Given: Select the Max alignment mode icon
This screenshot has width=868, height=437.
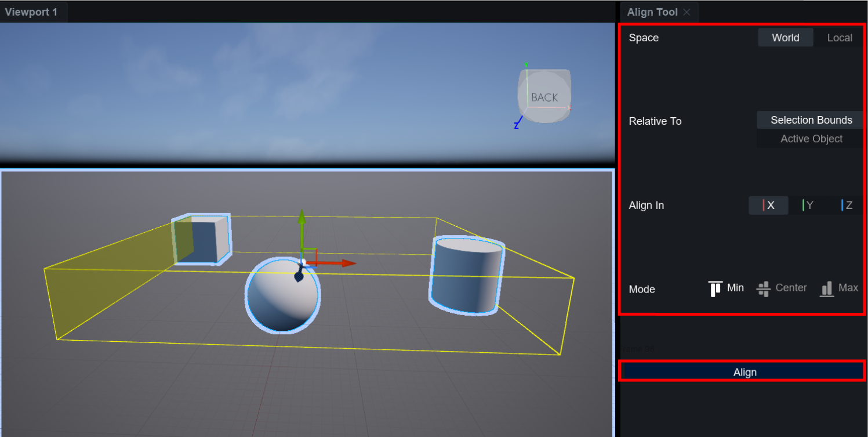Looking at the screenshot, I should (x=826, y=288).
